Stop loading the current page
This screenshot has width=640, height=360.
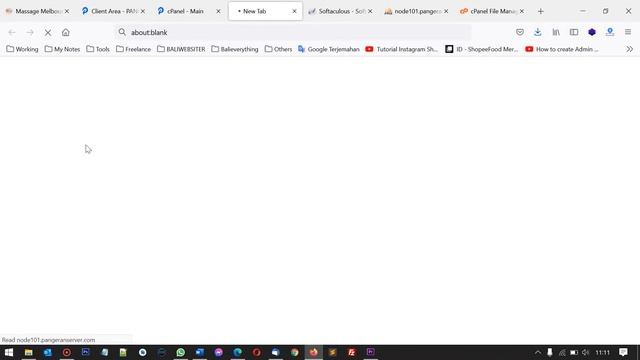point(48,32)
